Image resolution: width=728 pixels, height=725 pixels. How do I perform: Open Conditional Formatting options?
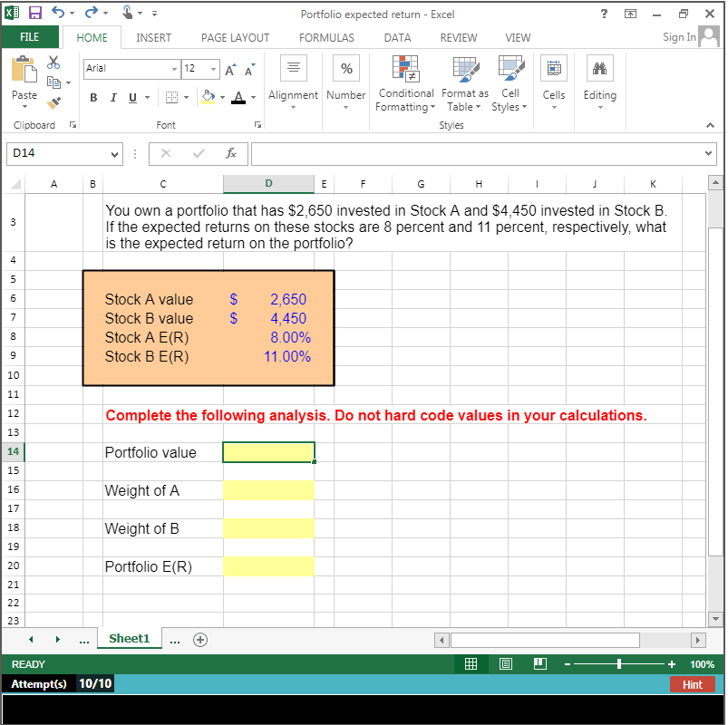click(405, 83)
